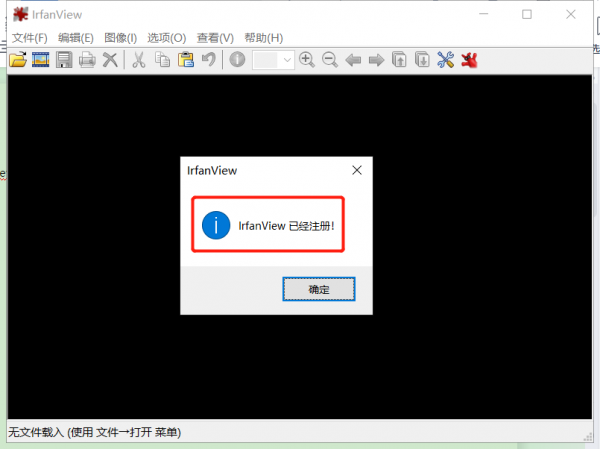This screenshot has width=600, height=449.
Task: Click the Delete file X icon
Action: pos(110,60)
